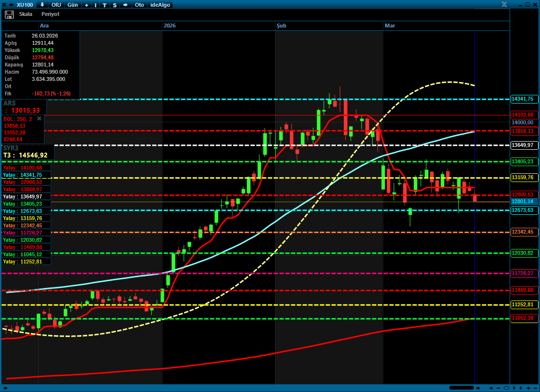Select the Yatay : 14341,75 list entry
Screen dimensions: 540x392
pyautogui.click(x=26, y=175)
